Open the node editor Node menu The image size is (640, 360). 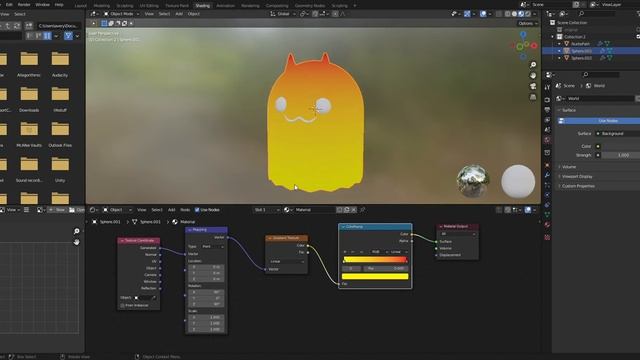[185, 210]
